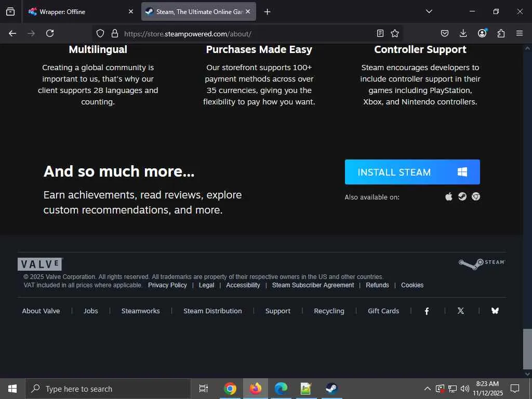Viewport: 532px width, 399px height.
Task: Choose the Chrome OS download icon
Action: [476, 197]
